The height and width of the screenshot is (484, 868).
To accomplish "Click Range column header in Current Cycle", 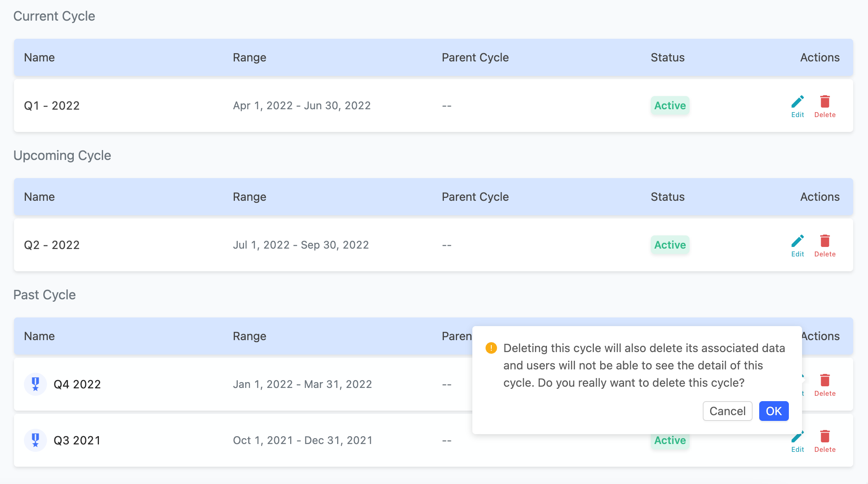I will click(x=249, y=57).
